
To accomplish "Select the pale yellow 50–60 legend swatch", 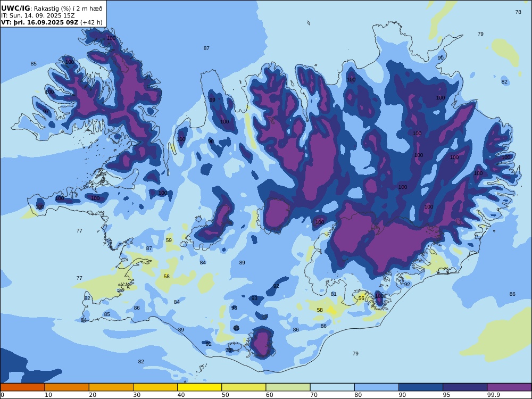I will pos(244,387).
